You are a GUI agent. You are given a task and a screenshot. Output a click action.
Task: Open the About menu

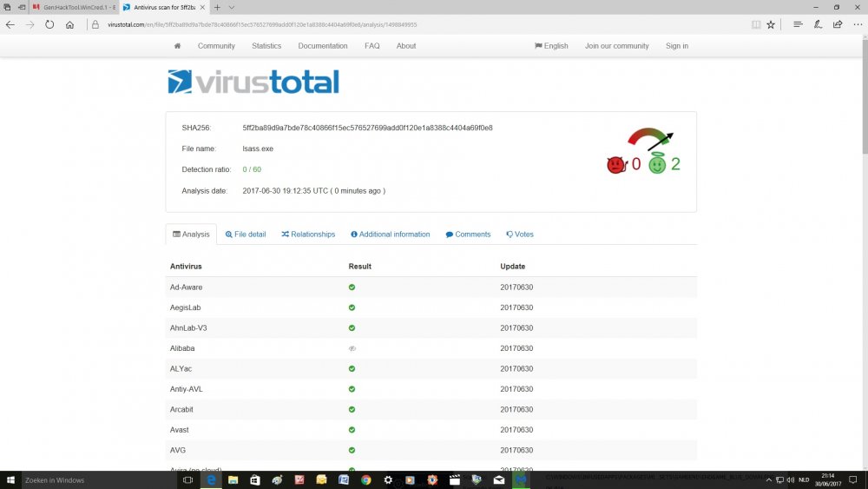(405, 46)
